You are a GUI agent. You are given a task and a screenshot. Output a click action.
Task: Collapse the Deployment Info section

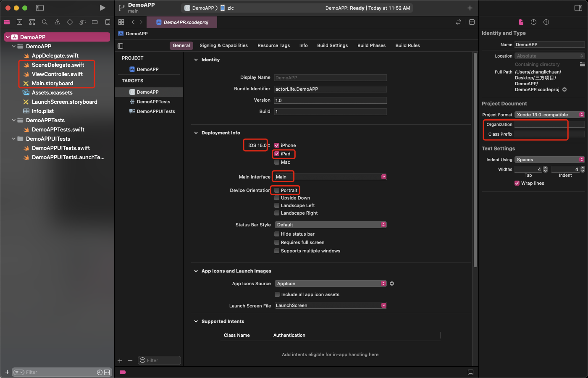pos(196,133)
